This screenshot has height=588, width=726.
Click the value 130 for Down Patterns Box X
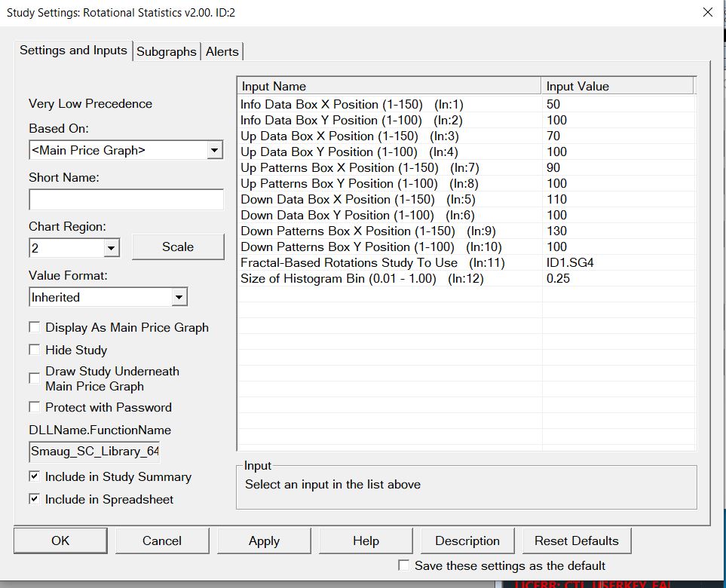[x=556, y=231]
